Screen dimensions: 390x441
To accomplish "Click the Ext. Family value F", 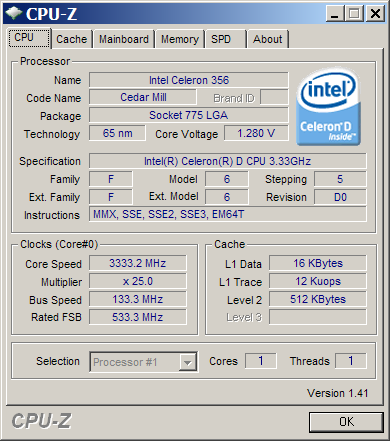I will coord(111,197).
